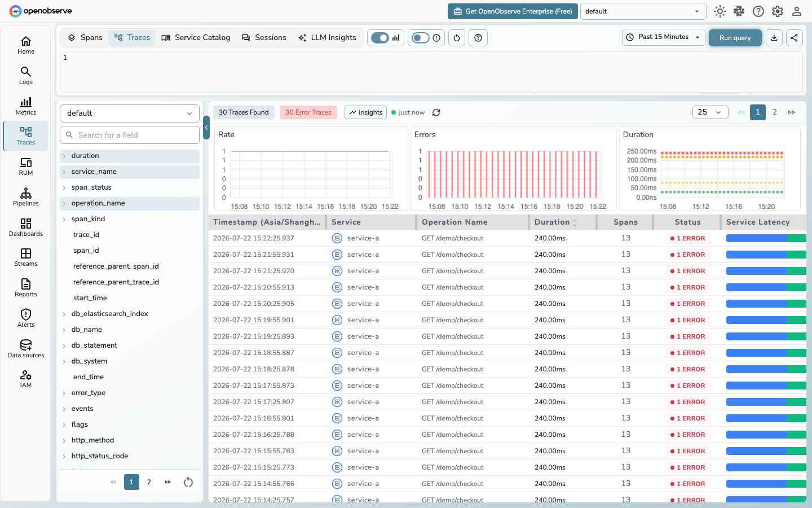Switch theme with the sun icon
This screenshot has width=812, height=508.
click(720, 11)
